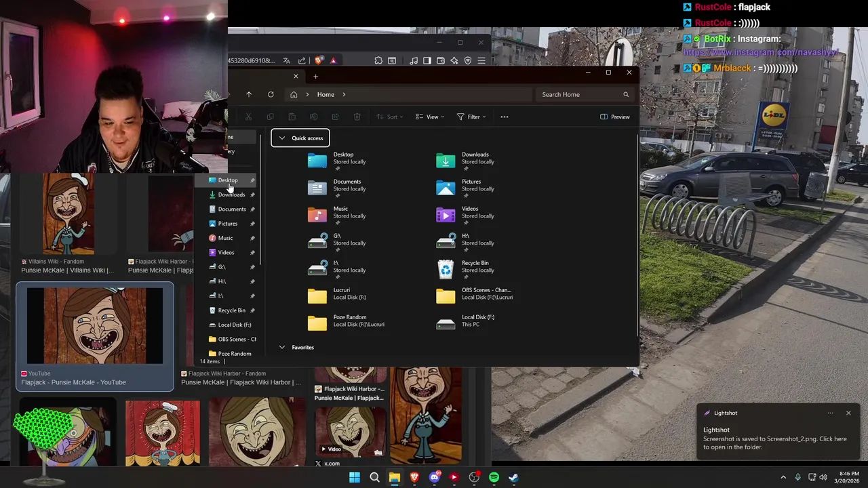Open Poze Random in navigation sidebar

pos(235,354)
